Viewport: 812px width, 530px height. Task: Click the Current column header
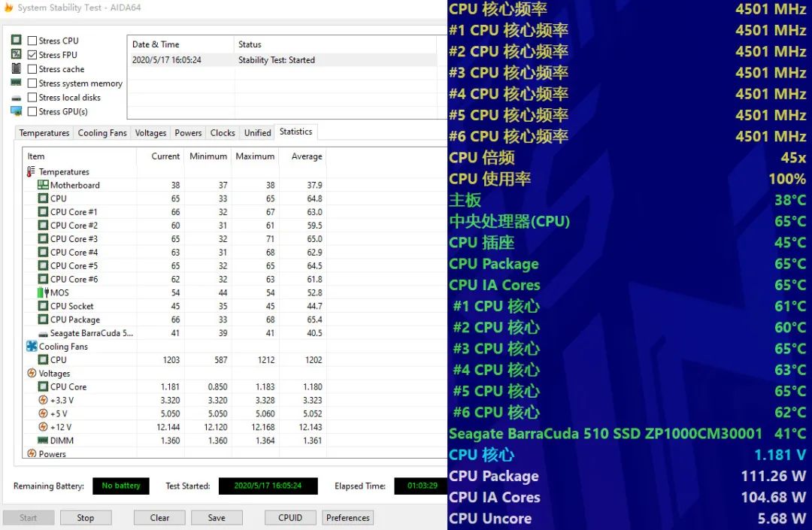click(x=160, y=156)
